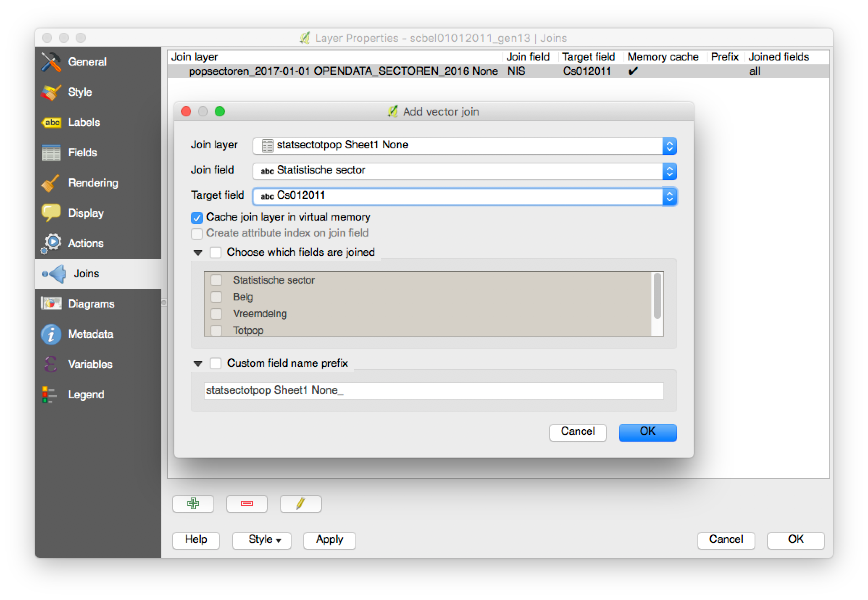This screenshot has height=600, width=868.
Task: Click Cancel in Layer Properties window
Action: tap(726, 540)
